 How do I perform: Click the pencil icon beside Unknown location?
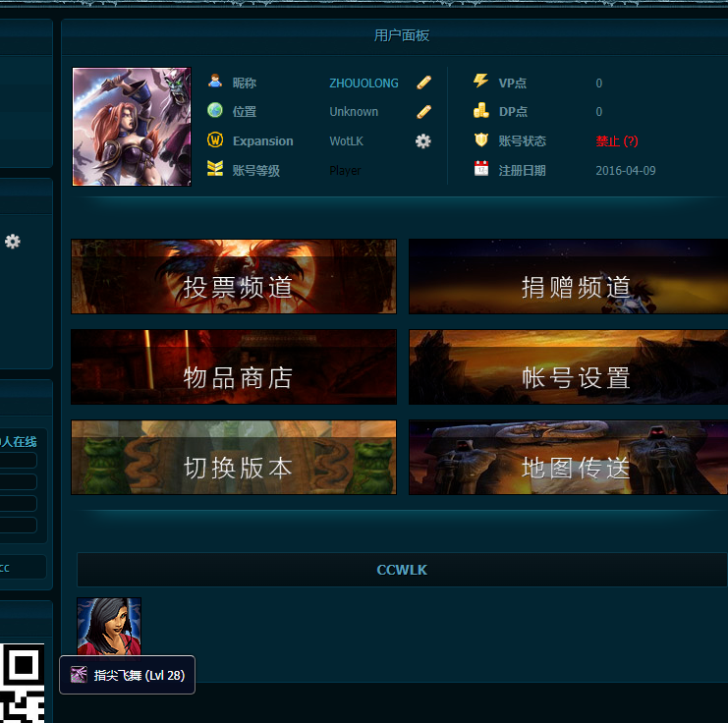tap(423, 112)
